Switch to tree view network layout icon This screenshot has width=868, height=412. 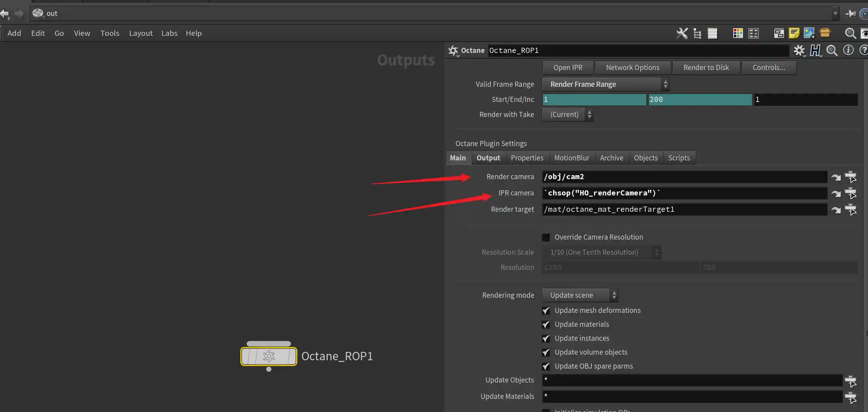(x=697, y=33)
